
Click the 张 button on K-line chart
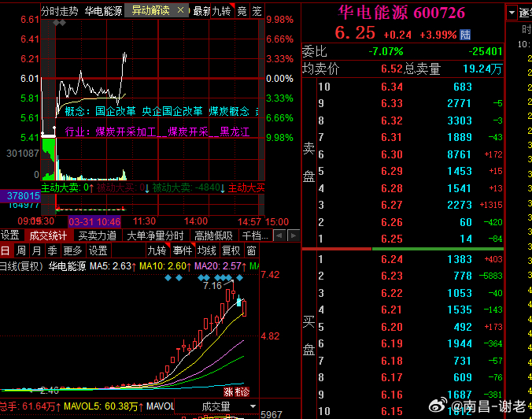pos(228,392)
